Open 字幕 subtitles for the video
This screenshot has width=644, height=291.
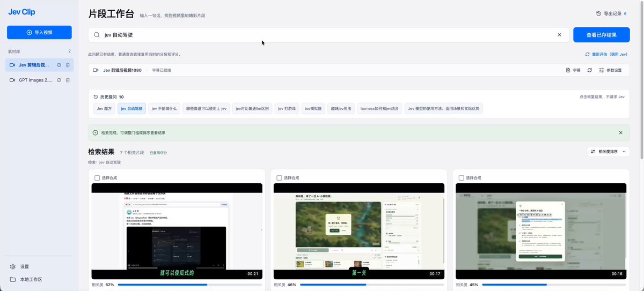coord(573,70)
